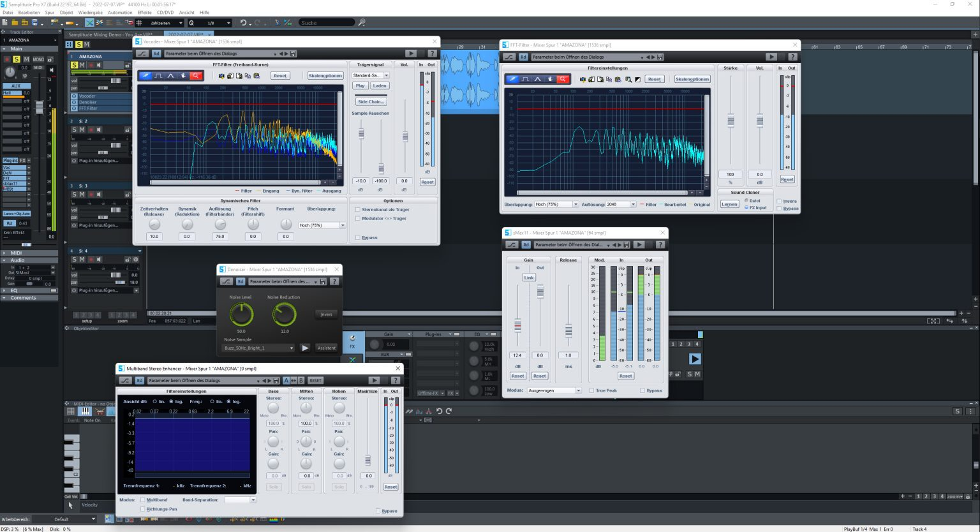Image resolution: width=980 pixels, height=532 pixels.
Task: Open the Standard-Sa... Trägersignal dropdown
Action: (x=371, y=75)
